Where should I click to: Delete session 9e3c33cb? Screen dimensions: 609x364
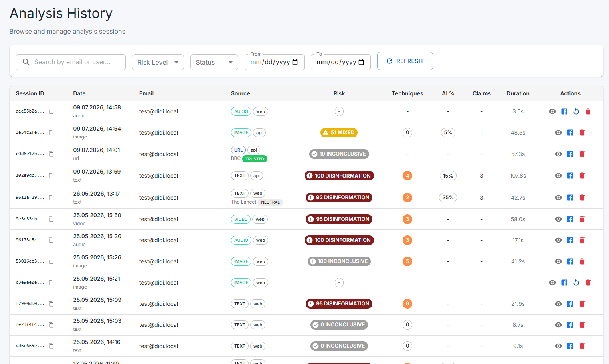click(x=582, y=219)
